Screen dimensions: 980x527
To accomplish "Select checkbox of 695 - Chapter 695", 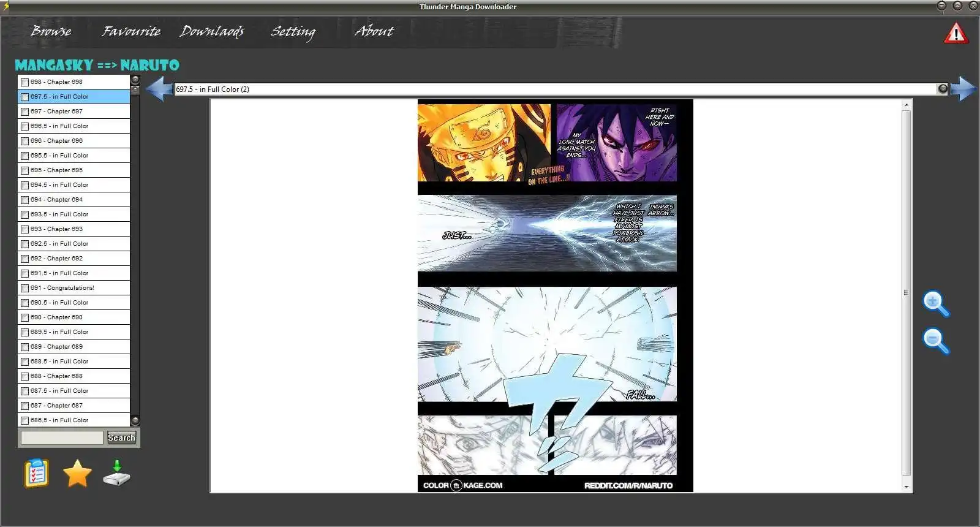I will coord(24,170).
